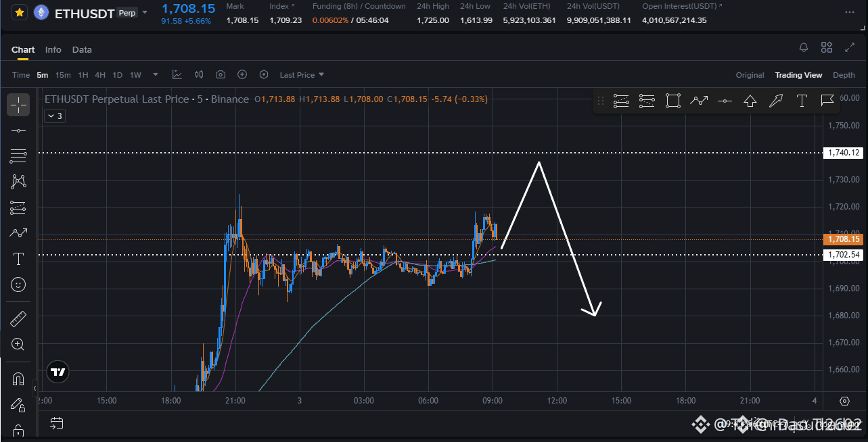Switch to the Data tab

pyautogui.click(x=82, y=49)
